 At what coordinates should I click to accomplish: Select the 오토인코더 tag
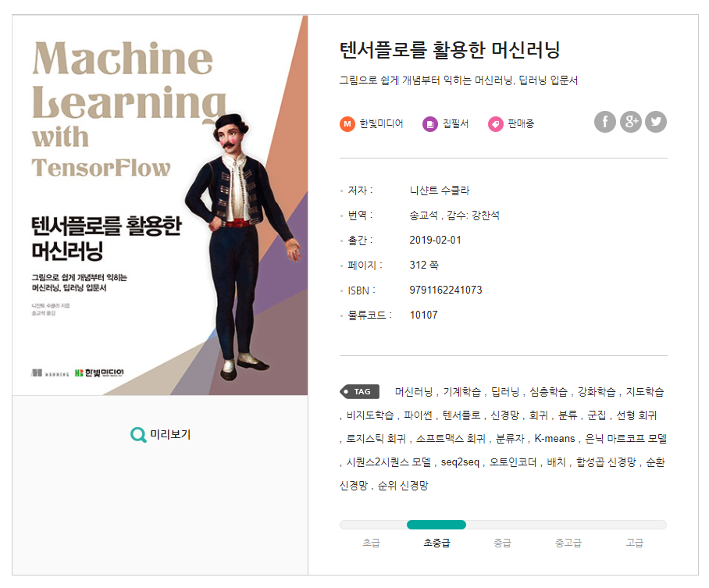click(x=513, y=462)
